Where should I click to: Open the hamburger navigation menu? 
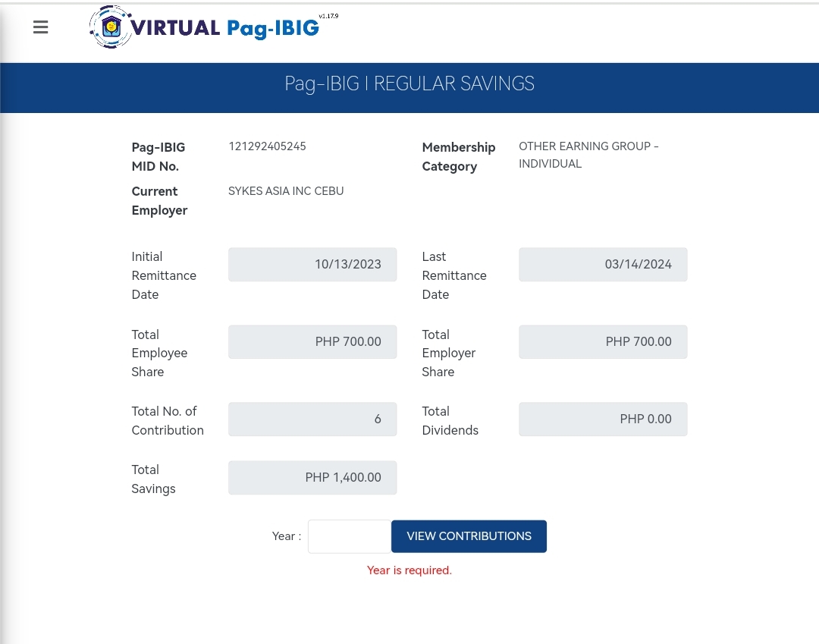point(41,27)
